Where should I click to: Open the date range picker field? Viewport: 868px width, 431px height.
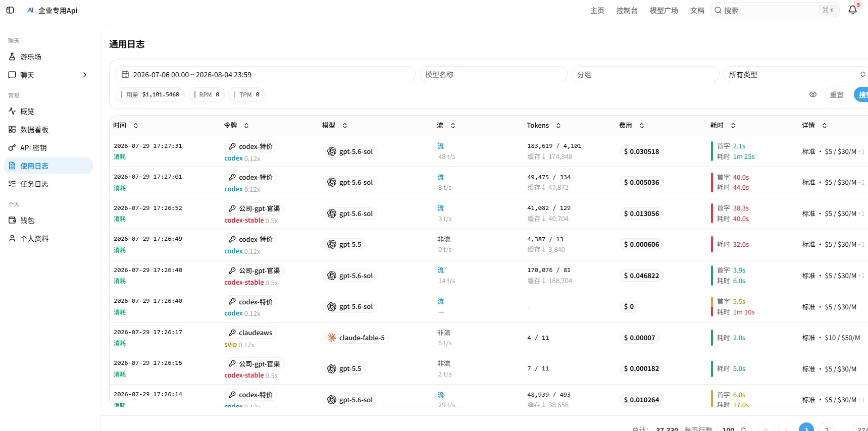[x=266, y=74]
